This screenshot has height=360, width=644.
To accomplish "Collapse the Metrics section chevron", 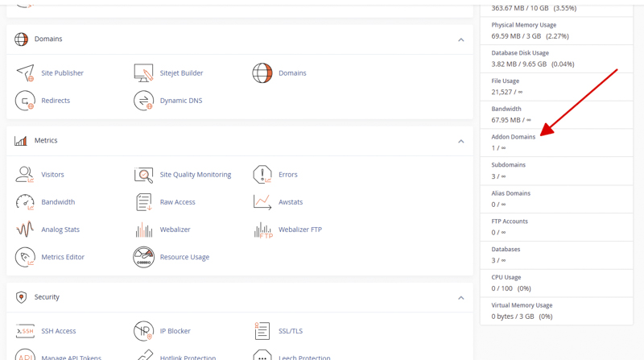I will click(x=460, y=142).
